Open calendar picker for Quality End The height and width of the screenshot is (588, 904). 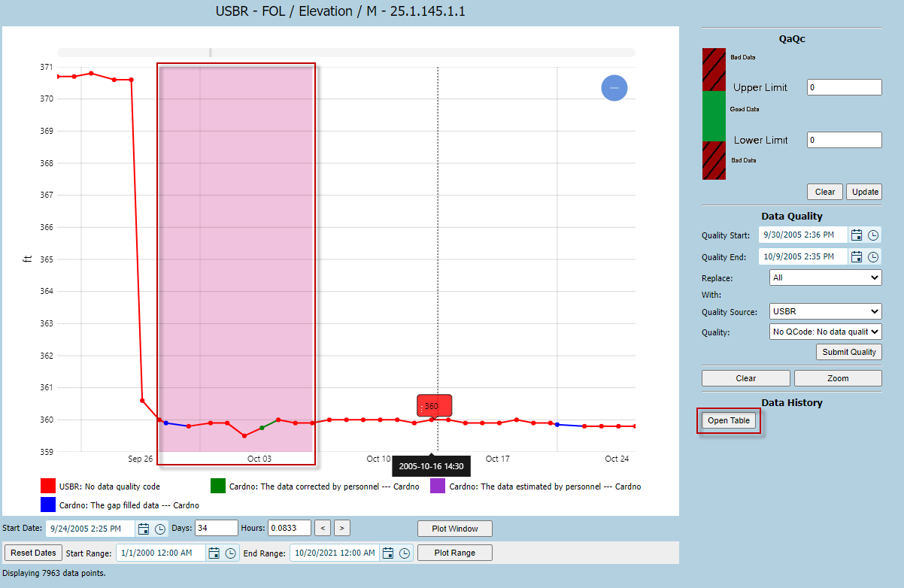[x=857, y=256]
